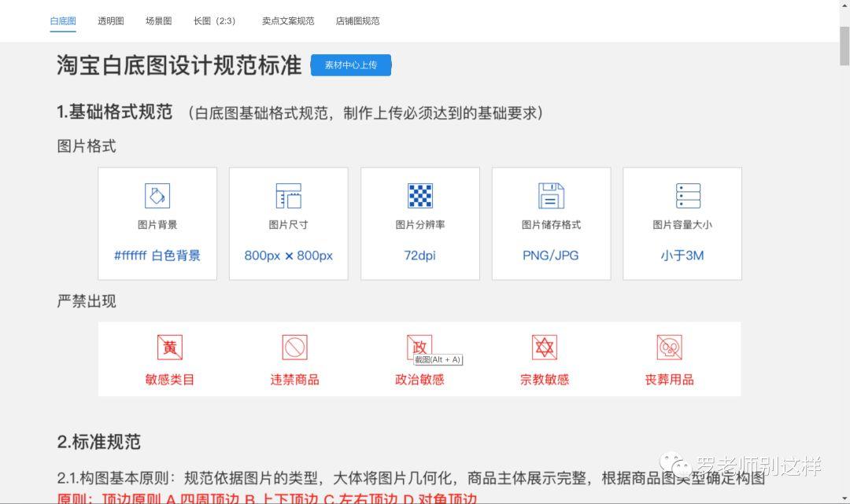
Task: Click the 素材中心上传 button
Action: click(351, 65)
